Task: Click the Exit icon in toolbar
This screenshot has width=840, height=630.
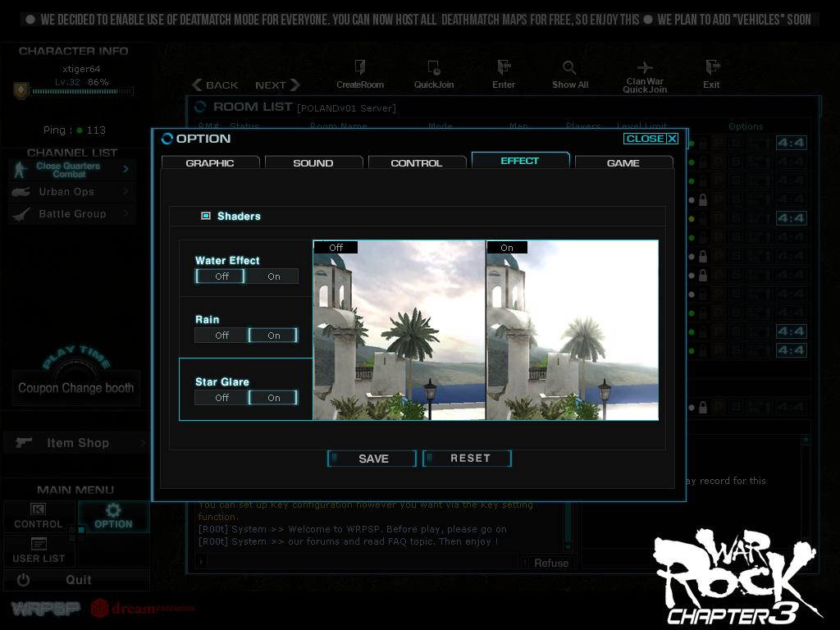Action: click(x=712, y=67)
